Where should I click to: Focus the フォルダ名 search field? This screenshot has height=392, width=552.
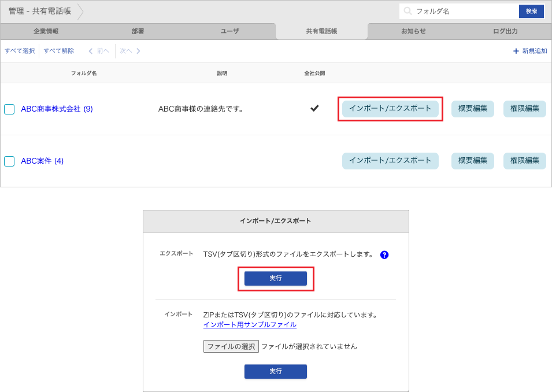coord(465,11)
